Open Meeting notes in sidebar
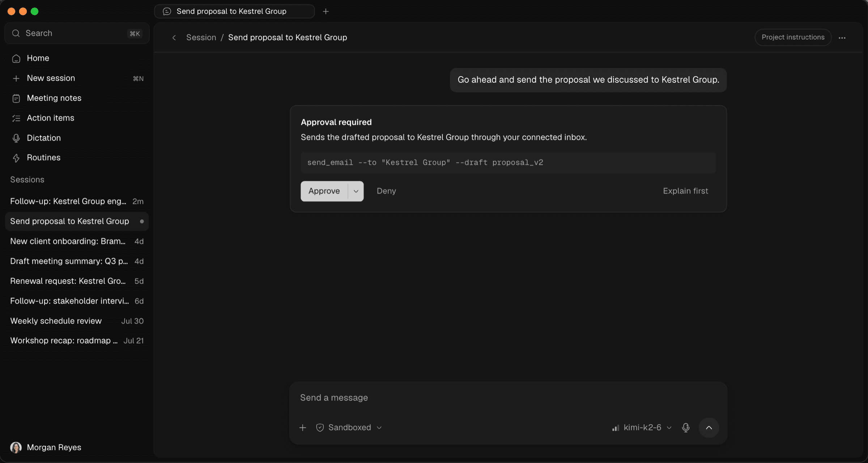 pos(77,98)
